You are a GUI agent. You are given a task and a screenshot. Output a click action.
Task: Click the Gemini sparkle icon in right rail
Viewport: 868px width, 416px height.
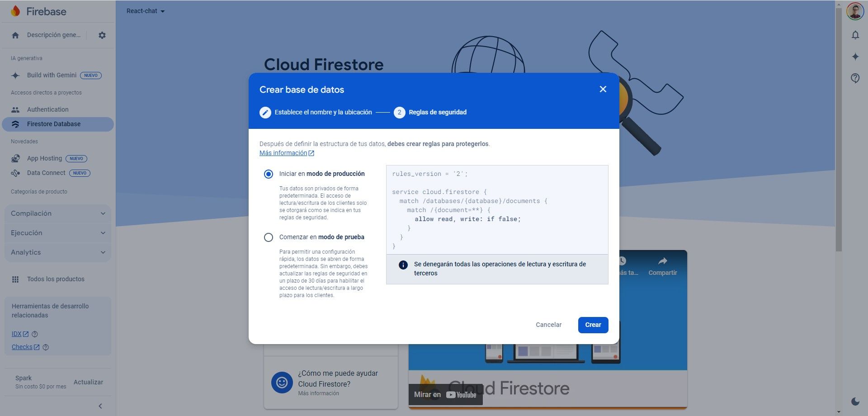pos(855,57)
